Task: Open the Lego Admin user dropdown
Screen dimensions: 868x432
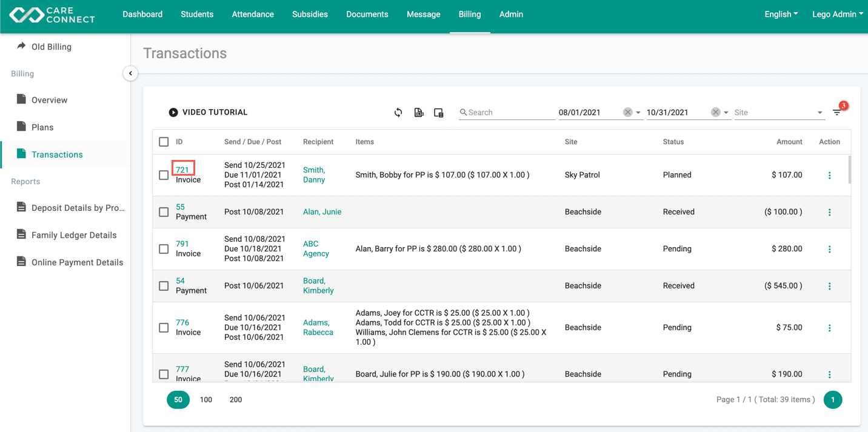Action: point(838,14)
